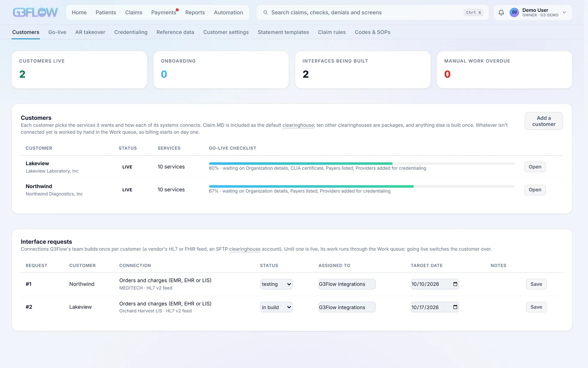Click the G3FLOW logo

pyautogui.click(x=35, y=13)
